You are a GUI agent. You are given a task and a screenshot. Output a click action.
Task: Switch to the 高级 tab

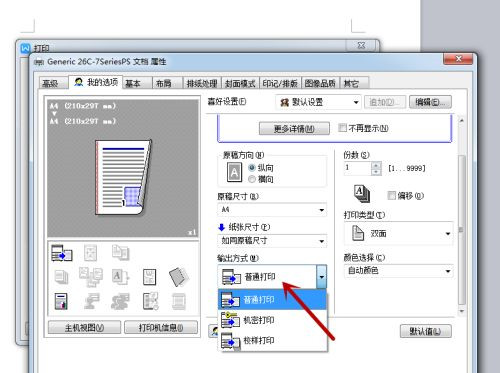[x=53, y=83]
